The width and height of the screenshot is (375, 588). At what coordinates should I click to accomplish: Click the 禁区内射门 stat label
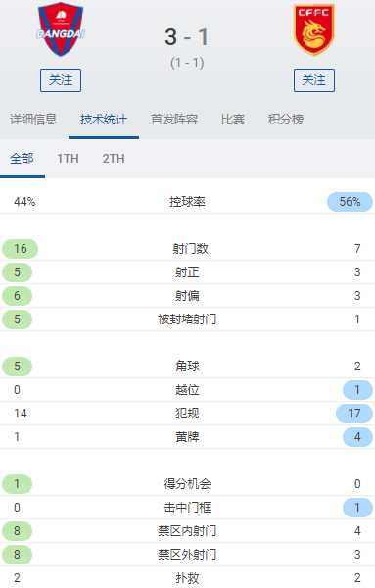(x=187, y=531)
